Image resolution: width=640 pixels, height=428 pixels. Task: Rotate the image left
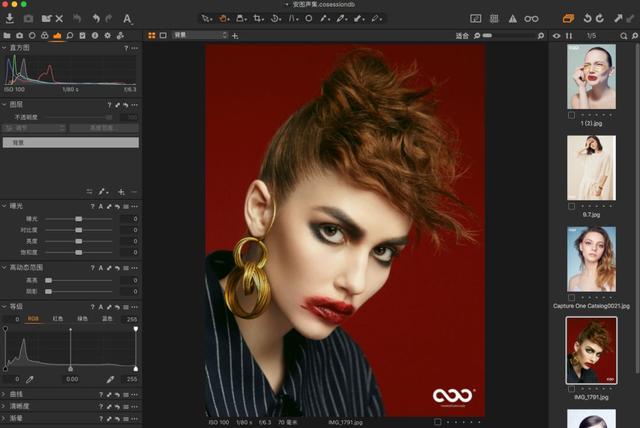coord(587,18)
